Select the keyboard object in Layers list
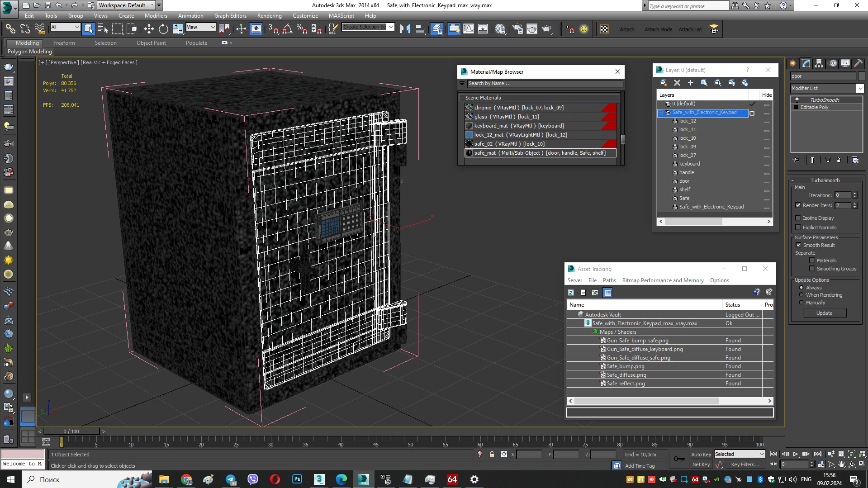 coord(689,164)
